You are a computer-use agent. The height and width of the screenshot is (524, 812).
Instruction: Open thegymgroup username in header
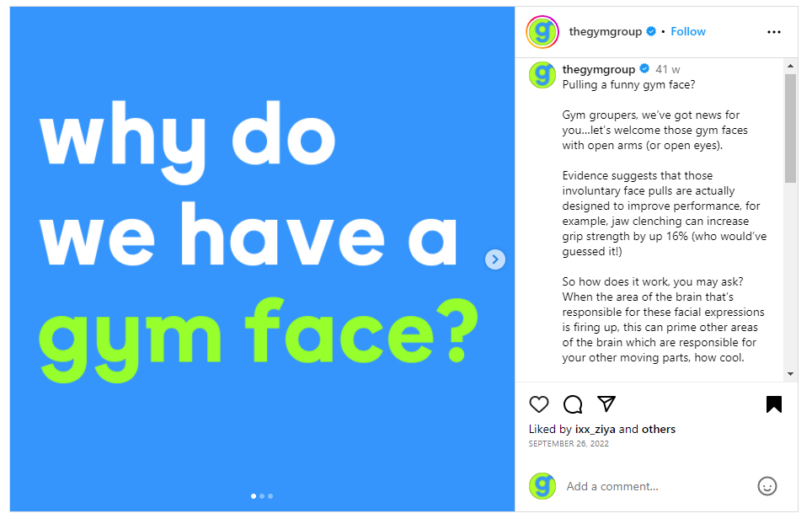coord(606,32)
